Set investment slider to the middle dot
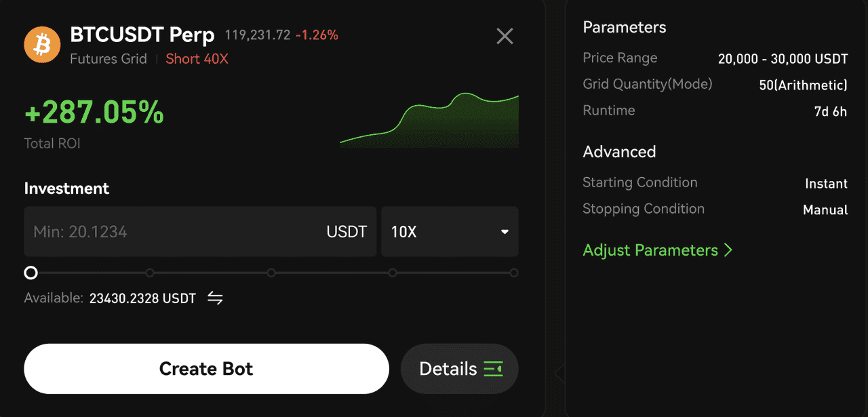Viewport: 868px width, 417px height. click(x=271, y=273)
